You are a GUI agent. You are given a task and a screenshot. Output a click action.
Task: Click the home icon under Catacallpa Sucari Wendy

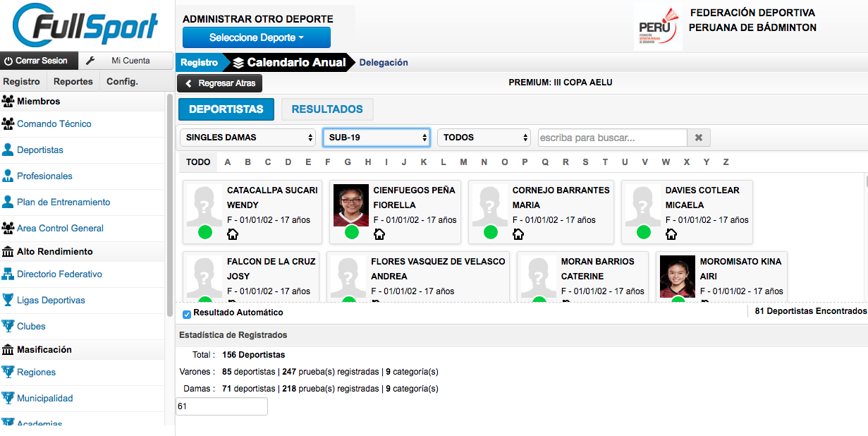coord(233,234)
